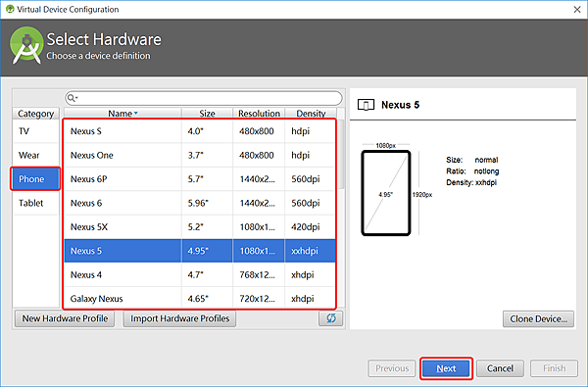
Task: Click the Finish button
Action: [x=554, y=368]
